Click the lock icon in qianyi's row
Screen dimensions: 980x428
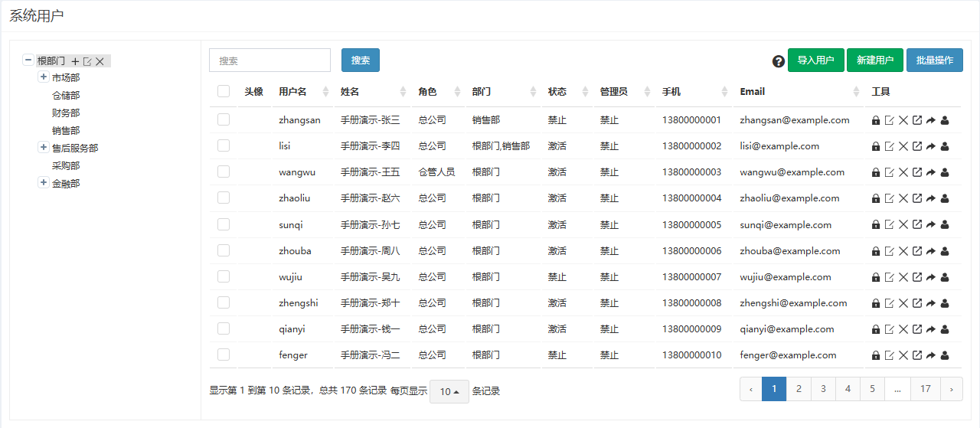pos(876,329)
